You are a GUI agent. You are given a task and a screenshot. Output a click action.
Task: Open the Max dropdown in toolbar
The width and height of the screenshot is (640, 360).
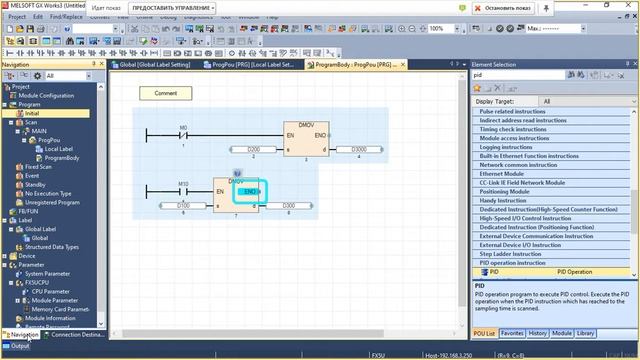click(x=583, y=29)
